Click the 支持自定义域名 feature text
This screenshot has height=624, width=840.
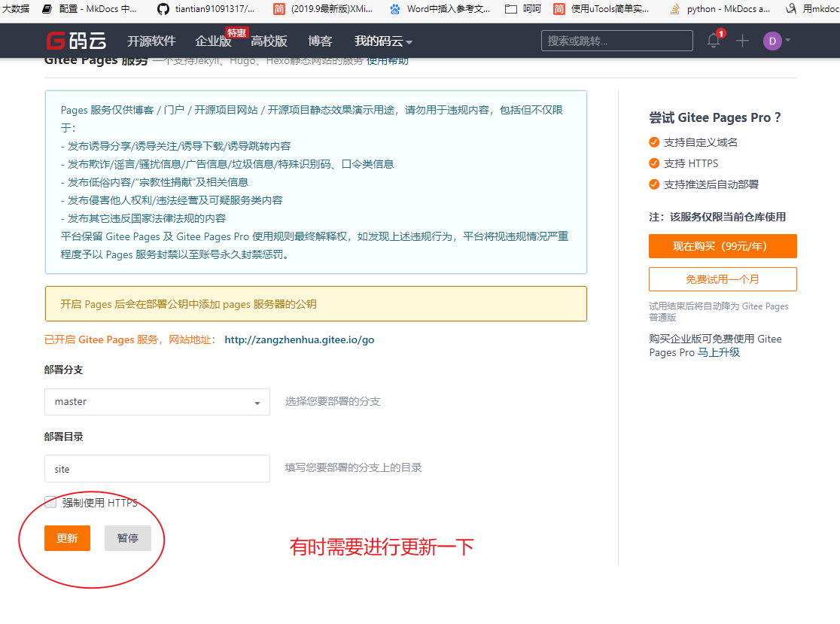tap(701, 142)
